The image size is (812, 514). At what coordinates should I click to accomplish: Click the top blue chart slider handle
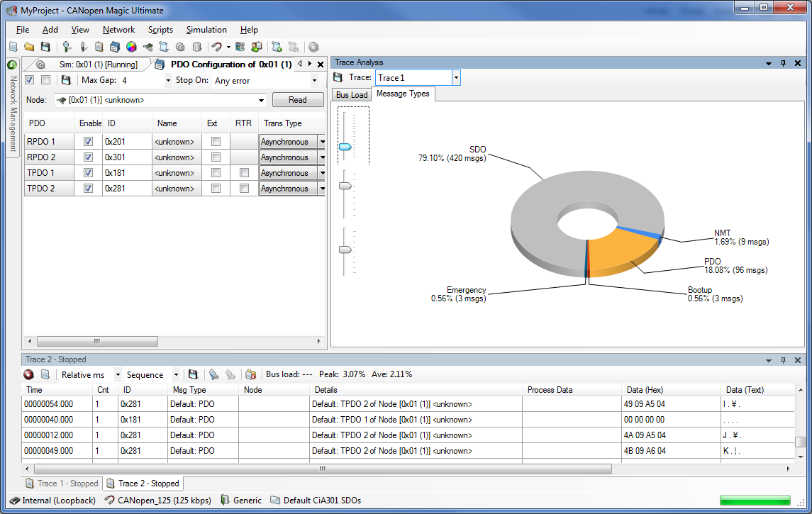pyautogui.click(x=345, y=147)
